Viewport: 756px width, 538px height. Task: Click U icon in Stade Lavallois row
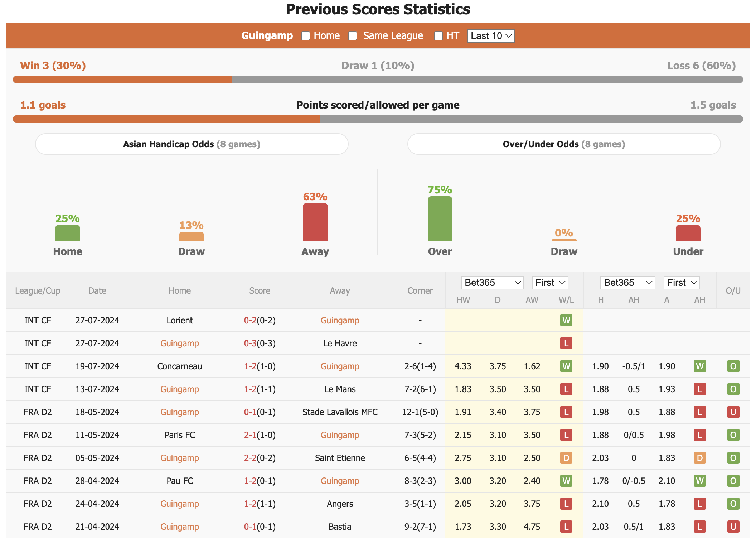click(733, 412)
